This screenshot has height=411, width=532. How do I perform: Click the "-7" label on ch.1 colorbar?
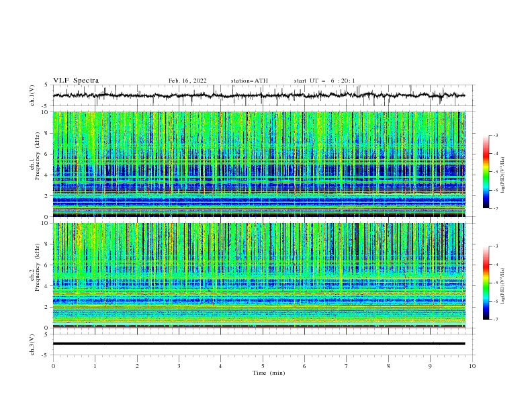point(495,208)
